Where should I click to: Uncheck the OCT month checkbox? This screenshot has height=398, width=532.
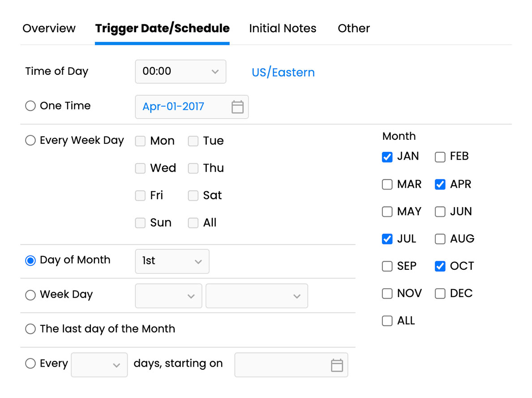(440, 266)
